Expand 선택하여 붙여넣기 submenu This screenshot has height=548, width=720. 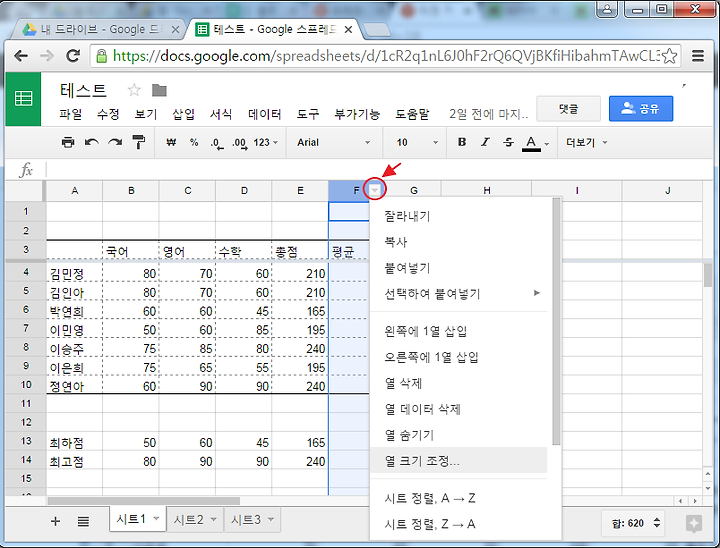[x=536, y=293]
